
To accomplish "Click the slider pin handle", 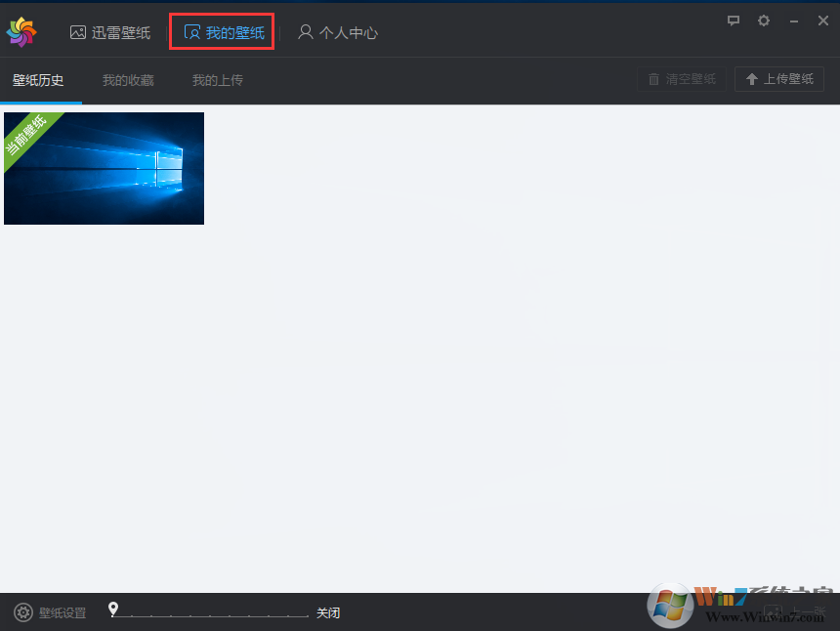I will coord(113,610).
